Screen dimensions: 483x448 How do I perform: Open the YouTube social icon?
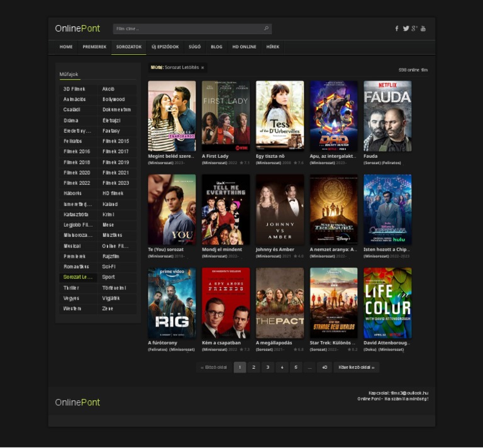(x=423, y=29)
